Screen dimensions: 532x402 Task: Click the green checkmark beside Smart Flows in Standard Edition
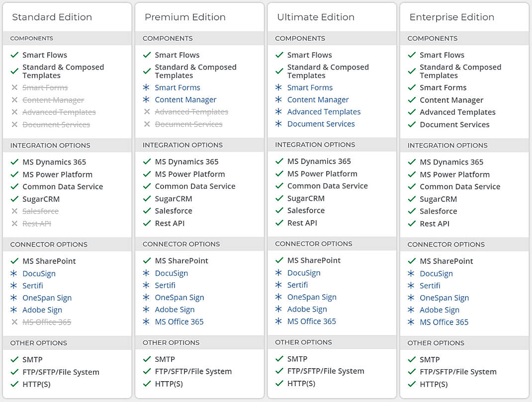(14, 55)
